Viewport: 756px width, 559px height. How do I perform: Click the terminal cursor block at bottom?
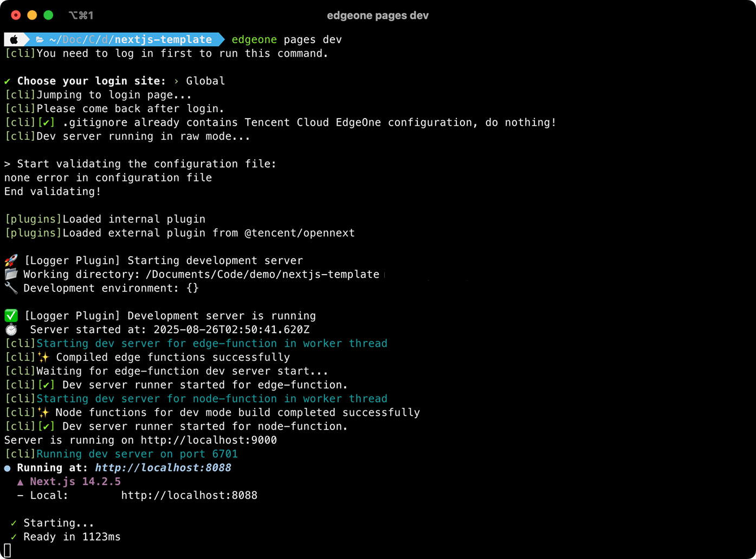pyautogui.click(x=8, y=551)
